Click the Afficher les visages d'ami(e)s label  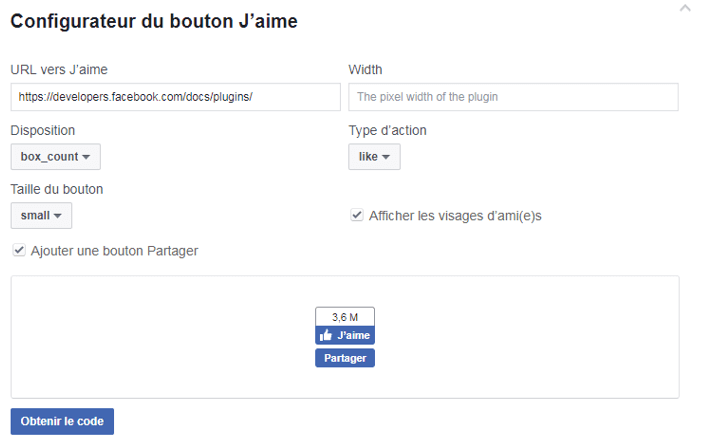[x=455, y=216]
